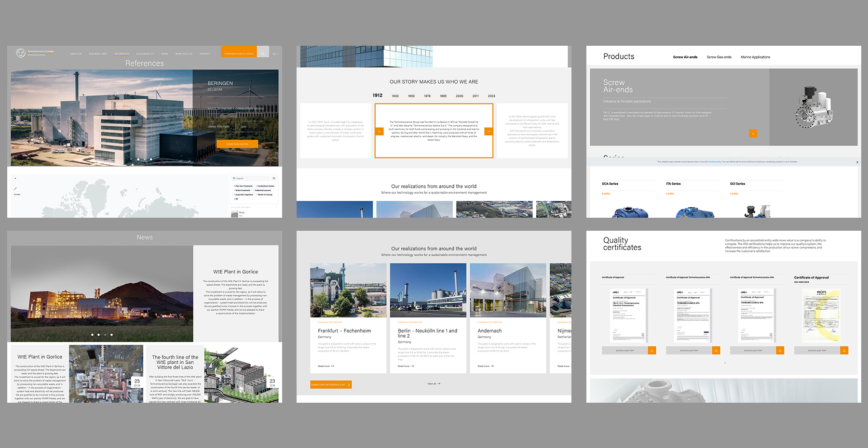Screen dimensions: 868x448
Task: Click the orange left arrow in story timeline
Action: click(380, 131)
